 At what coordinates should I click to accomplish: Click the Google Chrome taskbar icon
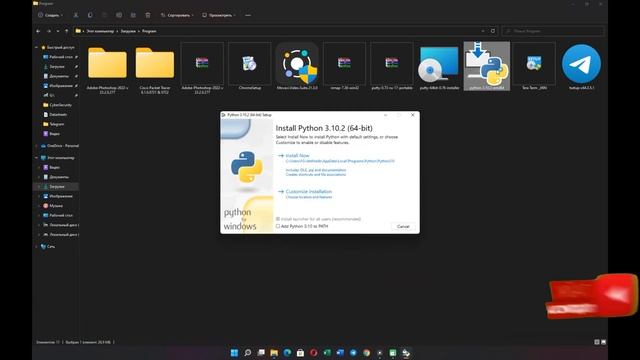[x=367, y=353]
